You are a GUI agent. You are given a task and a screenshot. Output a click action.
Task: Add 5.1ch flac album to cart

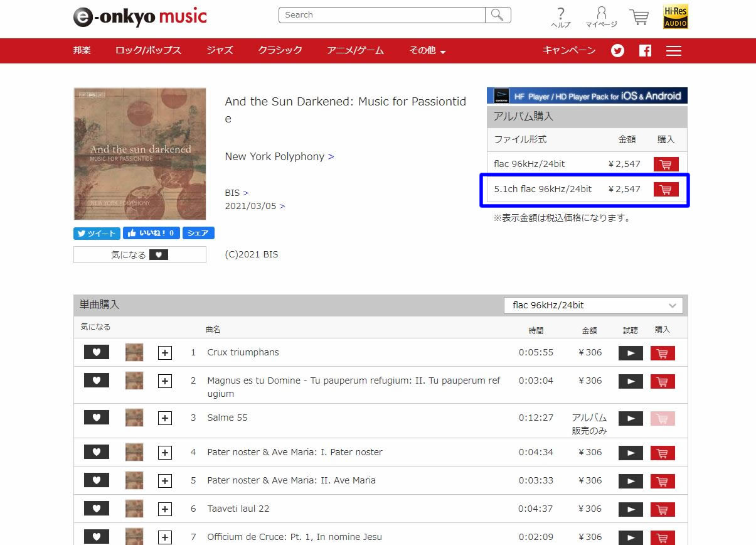tap(666, 189)
